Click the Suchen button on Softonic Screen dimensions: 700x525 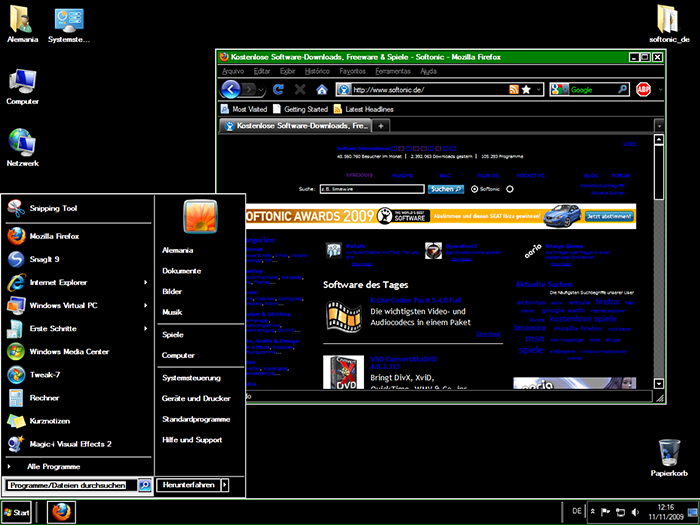click(444, 188)
